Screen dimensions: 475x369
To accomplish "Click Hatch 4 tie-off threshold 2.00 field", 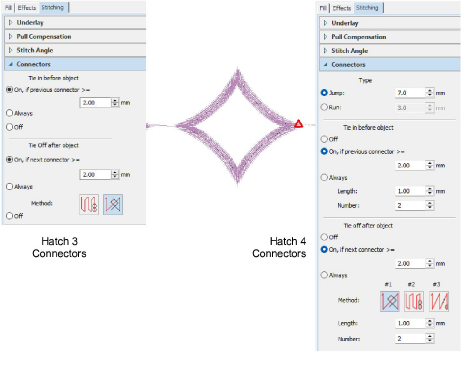I will 411,263.
